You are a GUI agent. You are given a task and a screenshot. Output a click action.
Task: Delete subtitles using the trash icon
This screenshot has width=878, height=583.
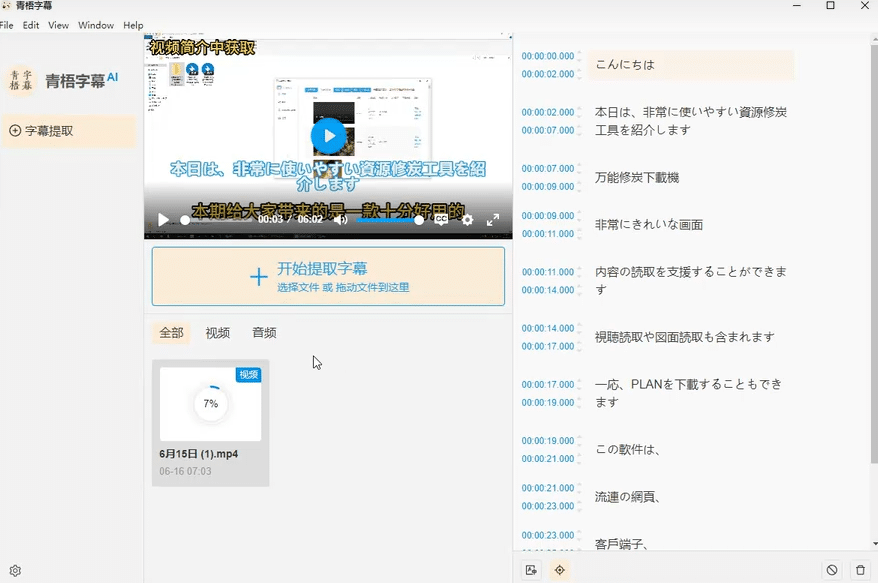(x=860, y=568)
